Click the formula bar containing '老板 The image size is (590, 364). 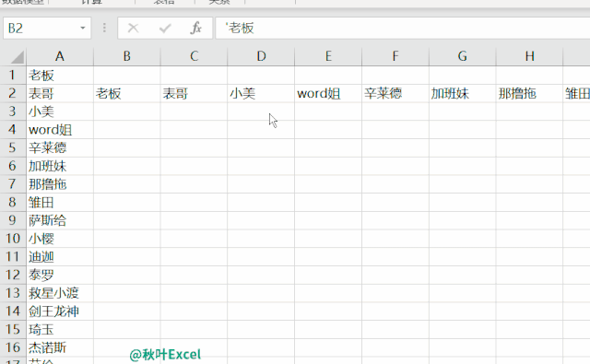403,29
